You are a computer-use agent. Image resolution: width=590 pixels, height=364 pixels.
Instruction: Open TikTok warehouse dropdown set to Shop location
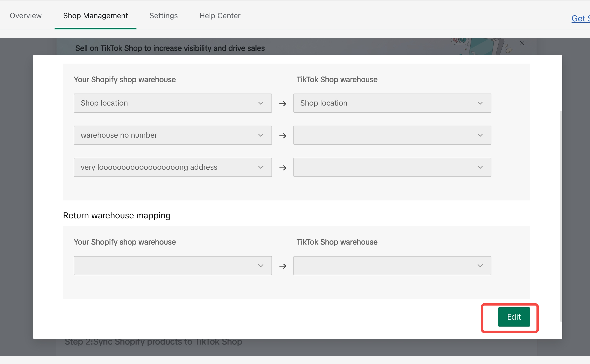[x=385, y=103]
